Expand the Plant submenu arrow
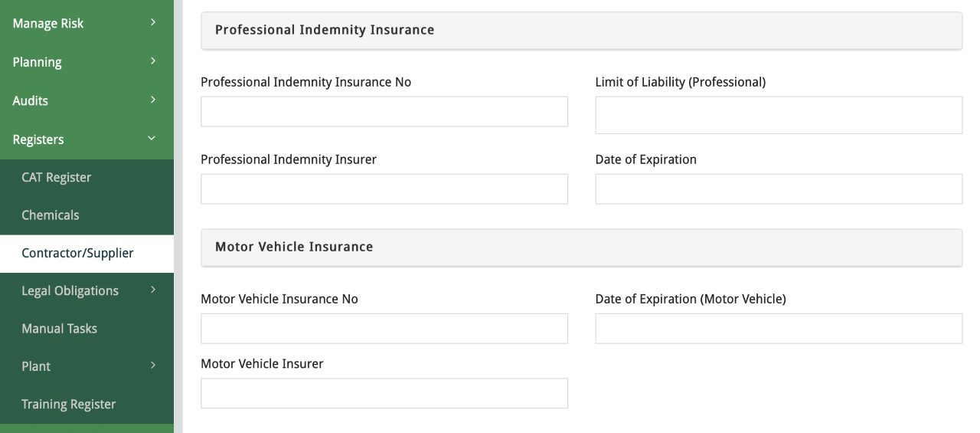The height and width of the screenshot is (433, 980). (153, 366)
